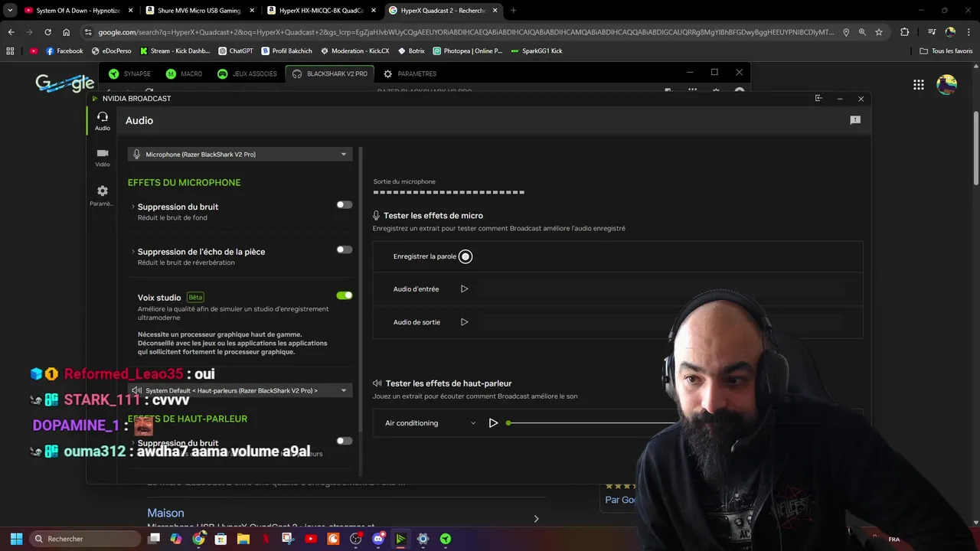
Task: Open the Maison search result link
Action: 165,513
